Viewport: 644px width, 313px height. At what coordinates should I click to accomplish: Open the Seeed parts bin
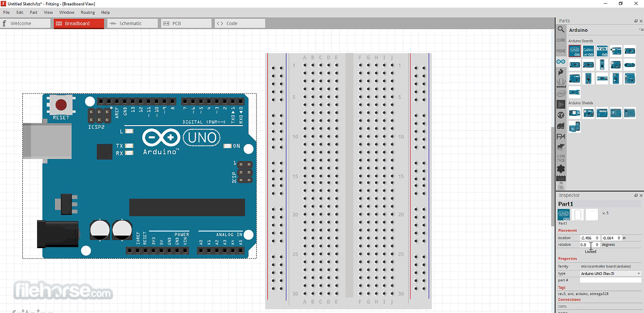pos(561,83)
